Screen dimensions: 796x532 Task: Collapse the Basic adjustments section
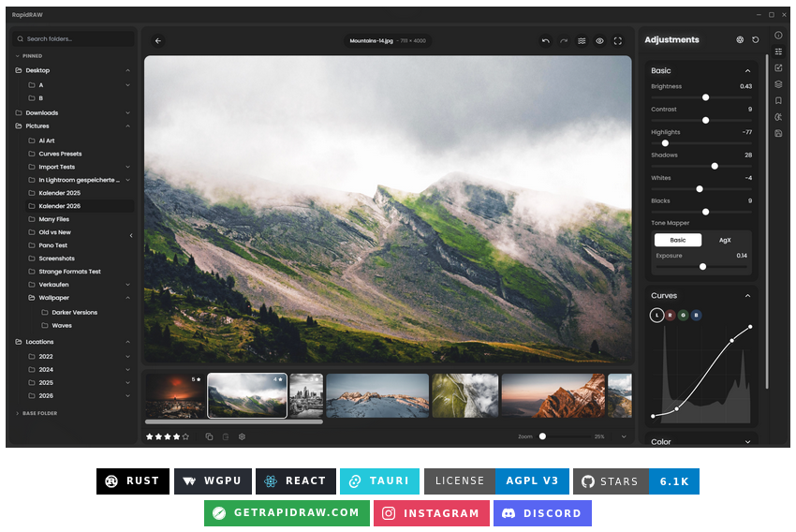[747, 71]
